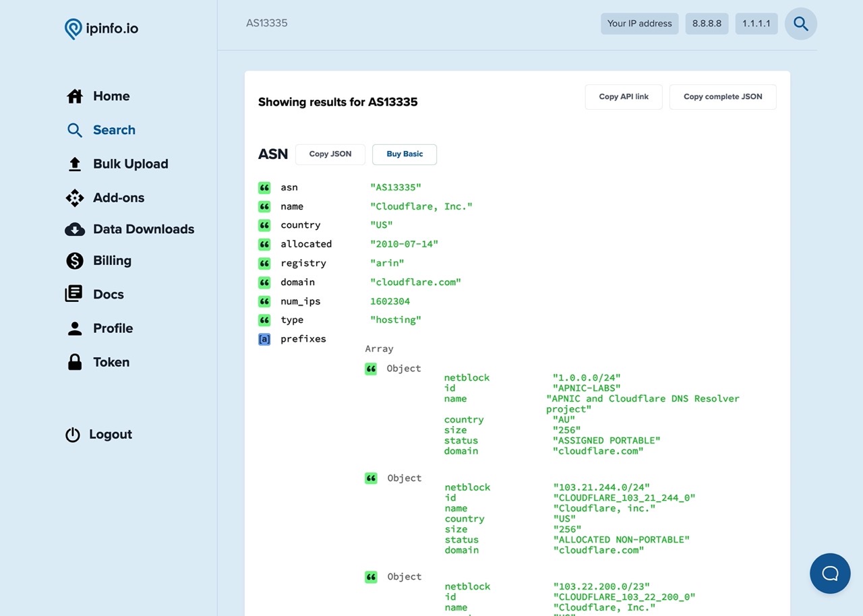Click the "cloudflare.com" top domain value

415,282
